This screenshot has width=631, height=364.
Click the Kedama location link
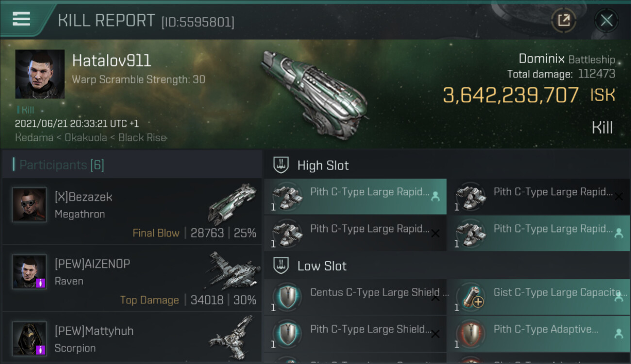point(33,138)
